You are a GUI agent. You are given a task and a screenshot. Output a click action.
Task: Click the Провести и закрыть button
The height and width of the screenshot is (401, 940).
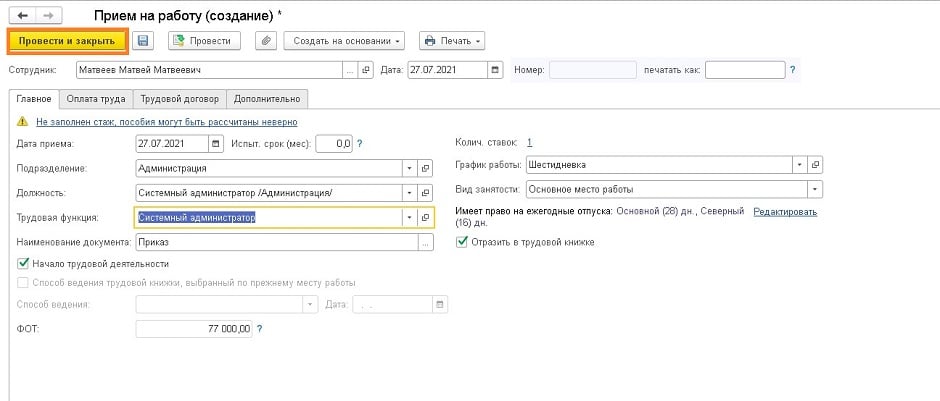[x=68, y=41]
